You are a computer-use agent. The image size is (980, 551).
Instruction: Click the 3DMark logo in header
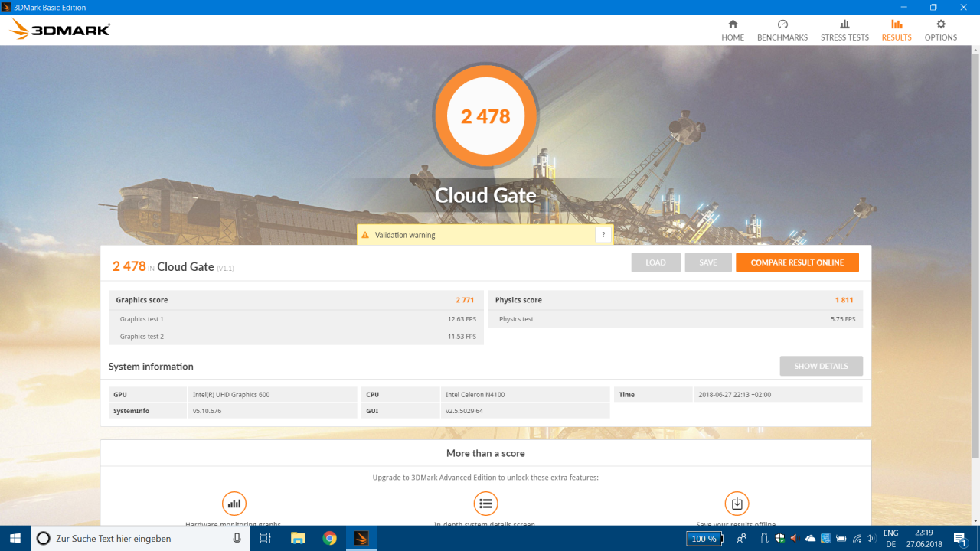tap(60, 30)
